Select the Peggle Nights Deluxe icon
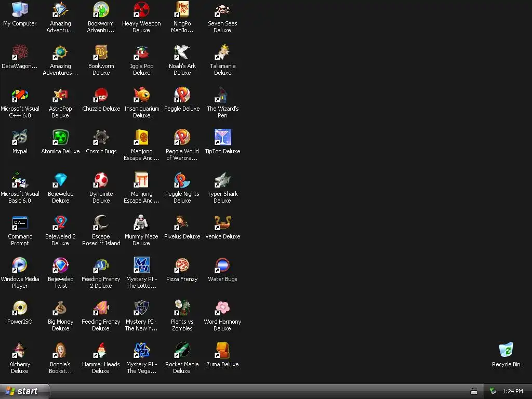 point(182,180)
